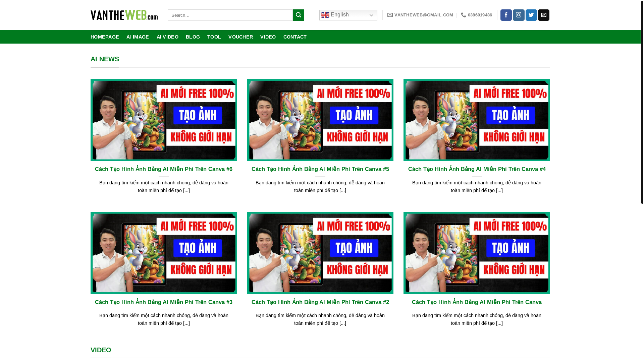644x362 pixels.
Task: Click the 0386019486 phone number link
Action: [x=477, y=15]
